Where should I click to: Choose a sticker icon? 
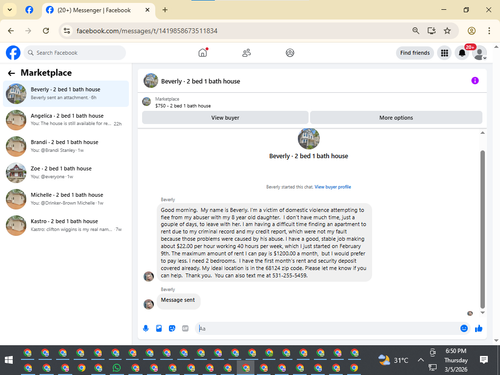coord(172,328)
